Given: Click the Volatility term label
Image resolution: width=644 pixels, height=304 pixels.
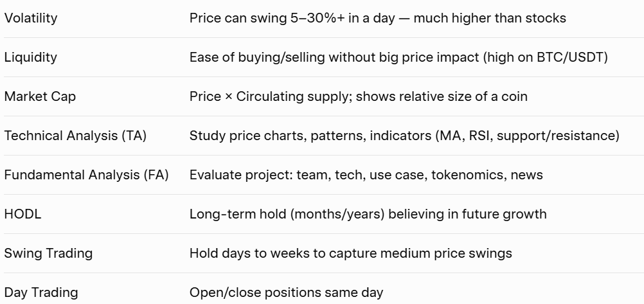Looking at the screenshot, I should click(31, 18).
